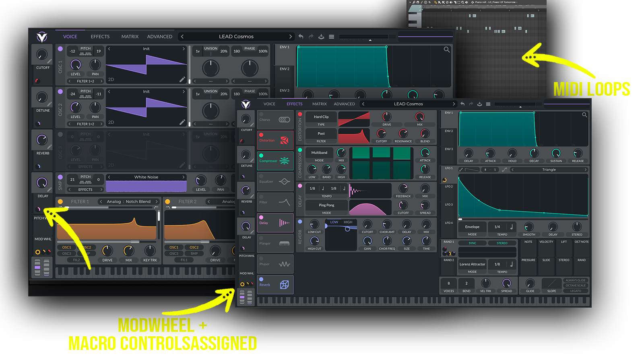Disable the Distortion section power dot
This screenshot has height=362, width=644.
300,114
